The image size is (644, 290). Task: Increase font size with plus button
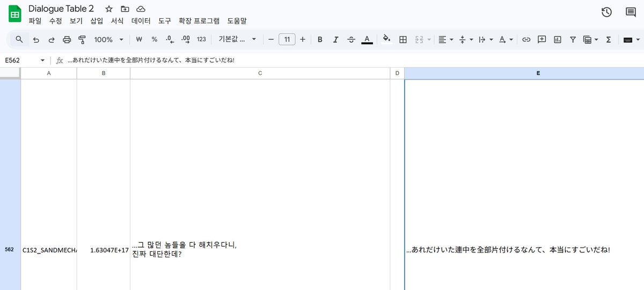[303, 39]
